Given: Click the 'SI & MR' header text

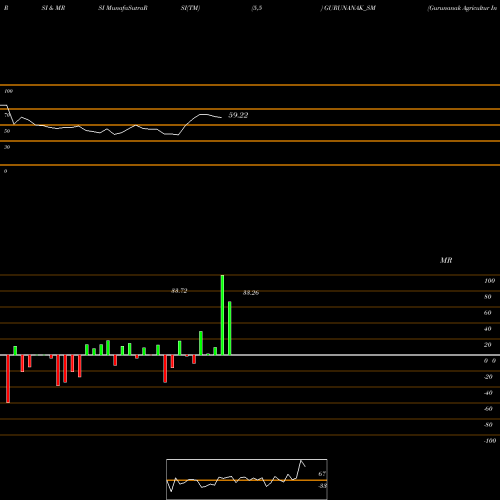Looking at the screenshot, I should [x=53, y=8].
